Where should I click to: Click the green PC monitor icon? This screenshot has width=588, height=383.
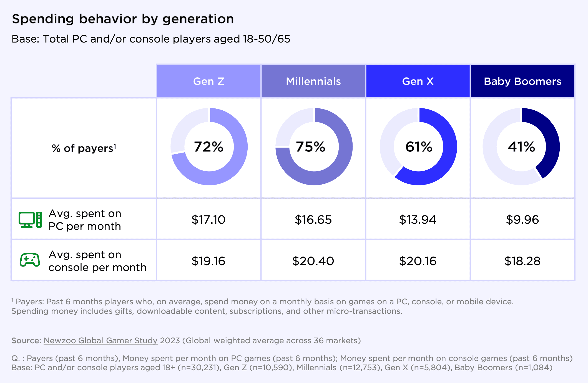pyautogui.click(x=30, y=220)
